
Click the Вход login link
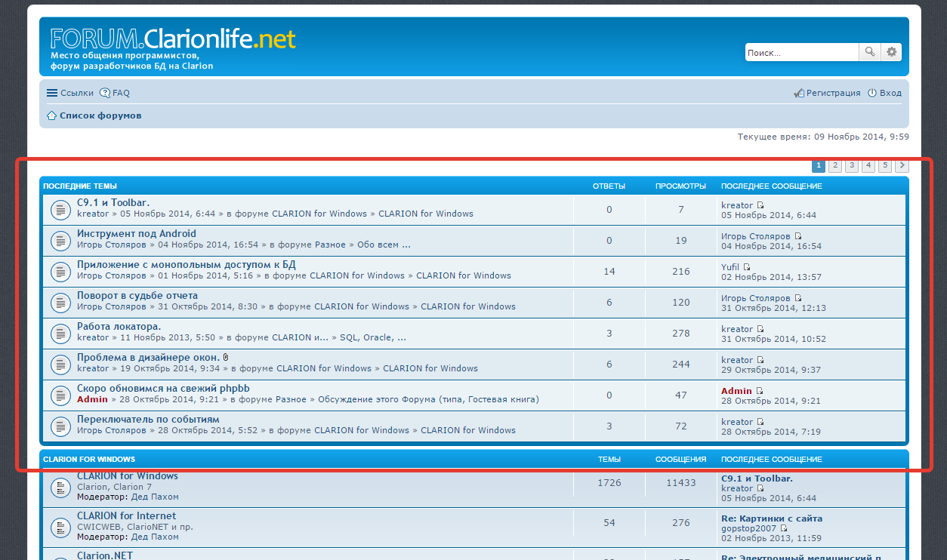884,93
